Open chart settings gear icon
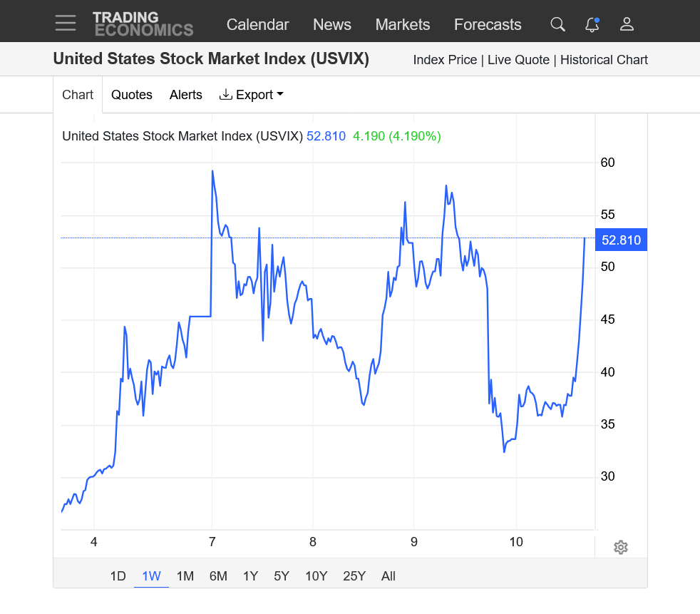This screenshot has width=700, height=614. click(620, 547)
